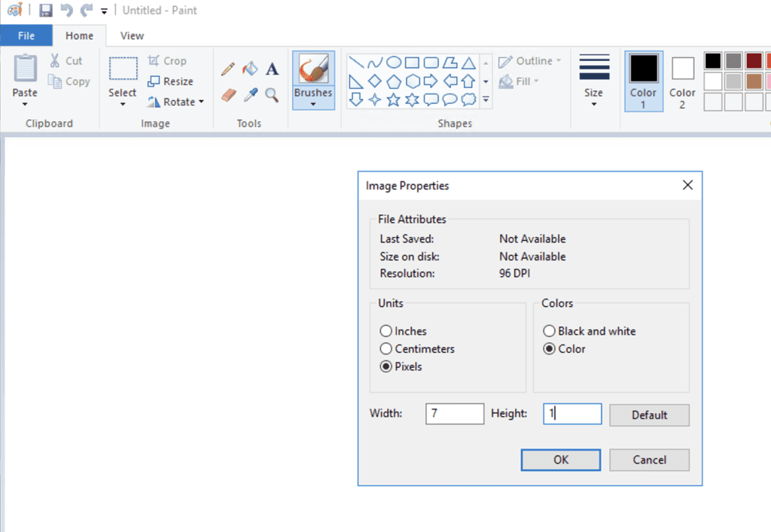Switch units to Centimeters
Image resolution: width=771 pixels, height=532 pixels.
click(385, 348)
